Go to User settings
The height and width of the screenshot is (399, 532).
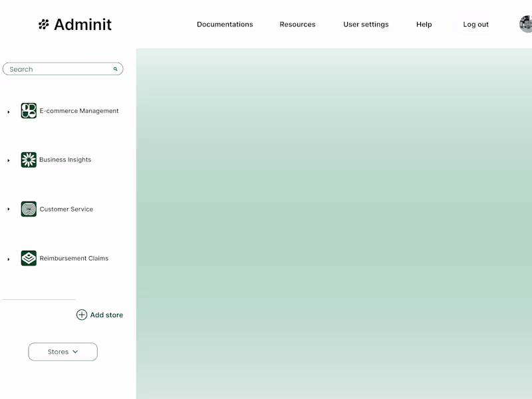pyautogui.click(x=366, y=25)
